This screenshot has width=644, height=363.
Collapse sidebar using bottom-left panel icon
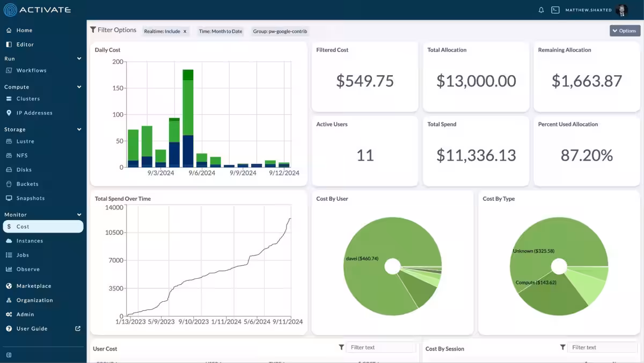[x=9, y=355]
